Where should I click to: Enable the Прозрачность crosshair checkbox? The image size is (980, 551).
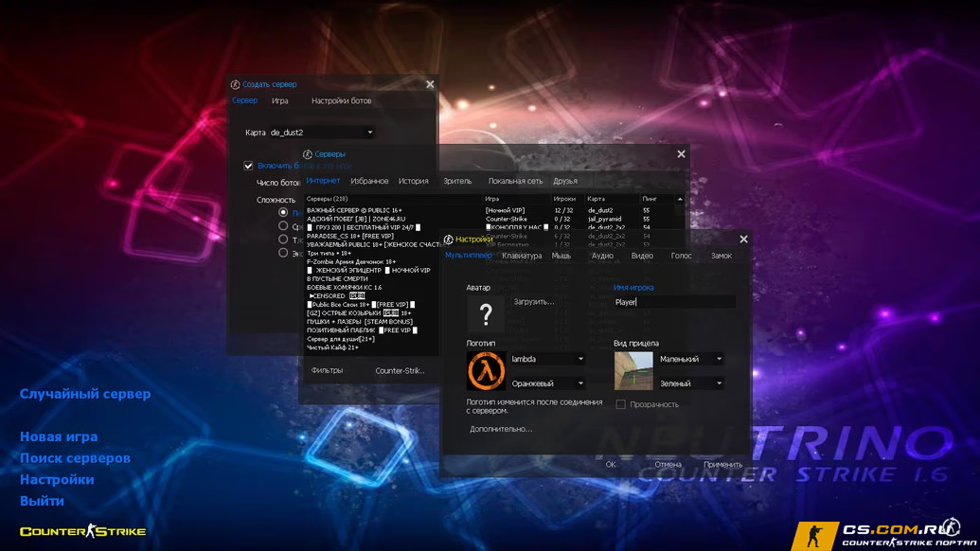pos(620,404)
